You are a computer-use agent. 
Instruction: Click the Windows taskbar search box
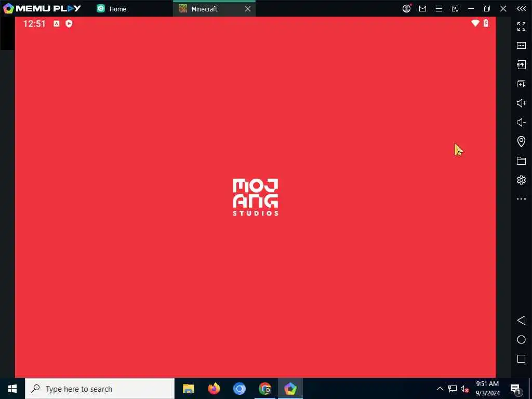[x=100, y=389]
